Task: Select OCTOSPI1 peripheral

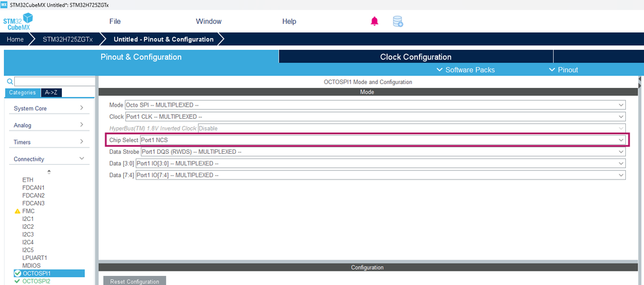Action: pos(49,273)
